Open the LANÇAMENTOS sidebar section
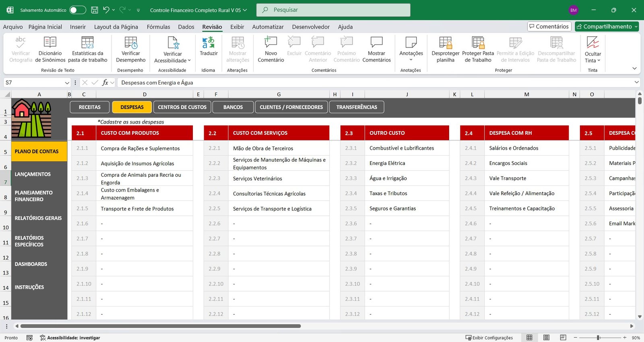Screen dimensions: 644x342 [33, 174]
